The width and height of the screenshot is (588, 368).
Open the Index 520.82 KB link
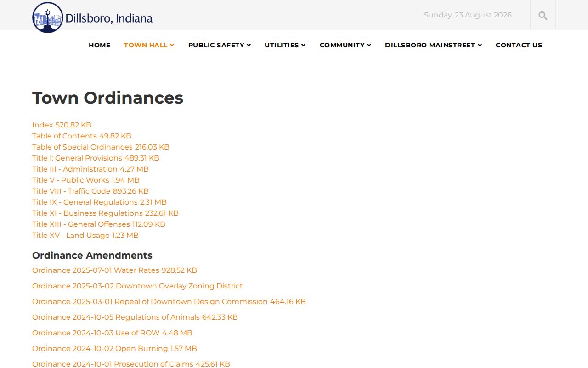(62, 125)
